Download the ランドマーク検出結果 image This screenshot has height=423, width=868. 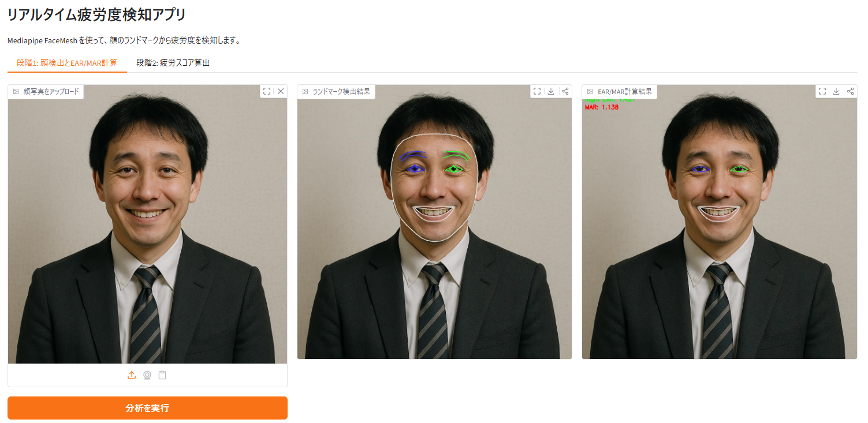click(x=551, y=91)
